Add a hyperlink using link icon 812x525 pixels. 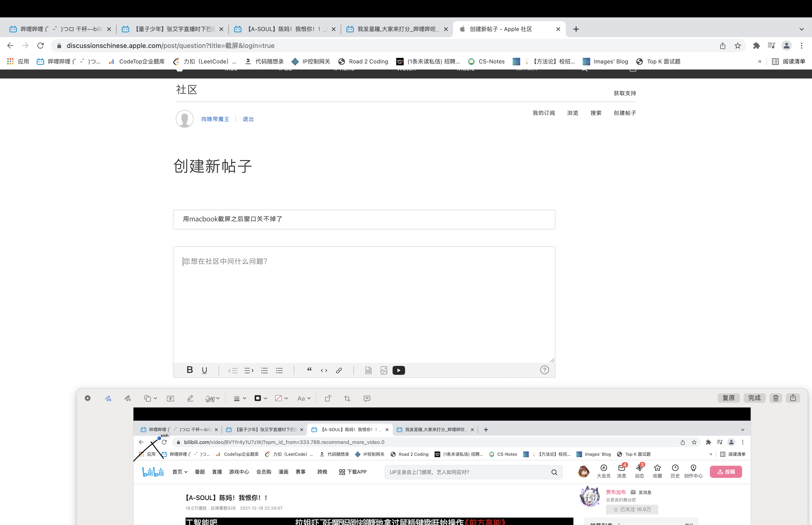pyautogui.click(x=339, y=370)
